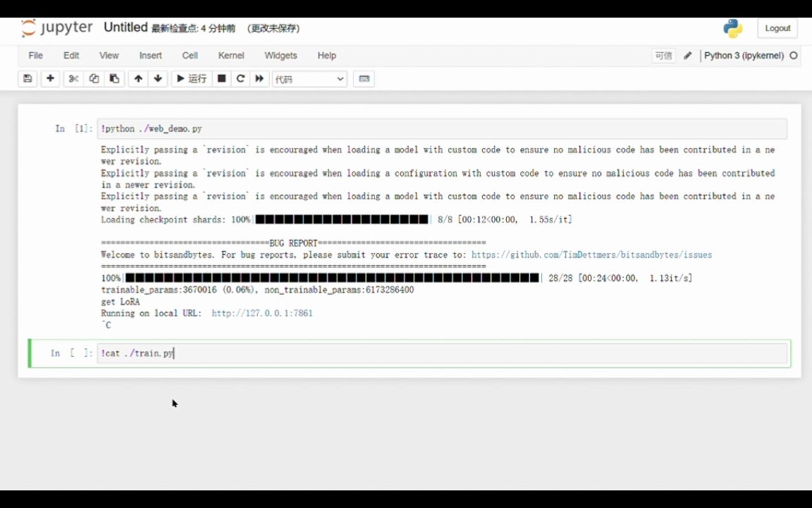Screen dimensions: 812x508
Task: Move the selected cell up with the arrow icon
Action: pyautogui.click(x=137, y=78)
